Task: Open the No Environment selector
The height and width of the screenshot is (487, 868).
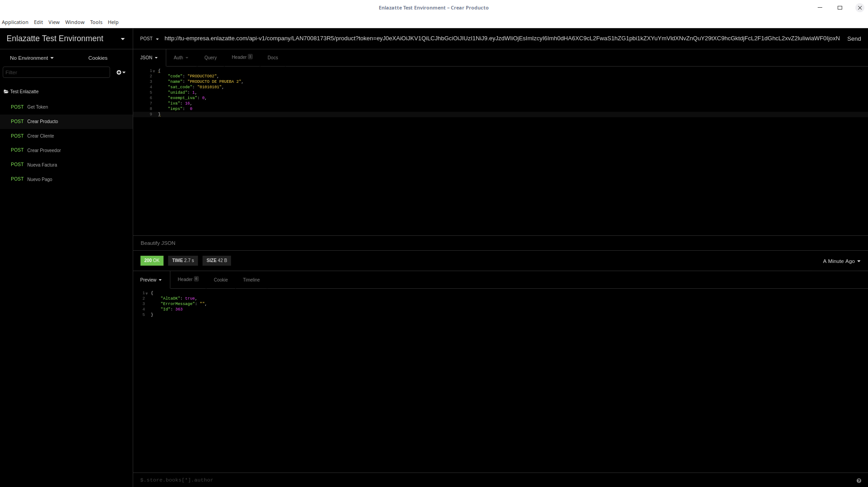Action: tap(31, 58)
